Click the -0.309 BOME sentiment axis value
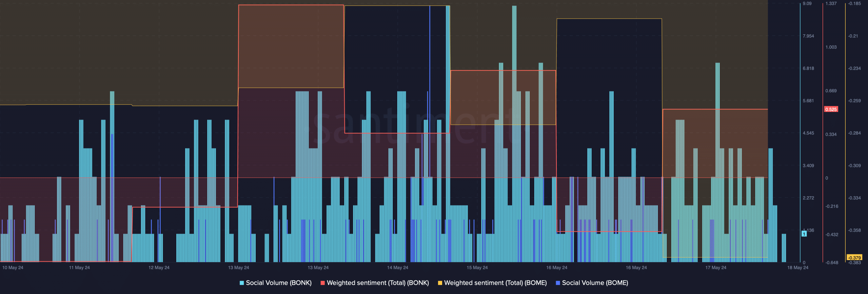Image resolution: width=868 pixels, height=294 pixels. (x=854, y=165)
